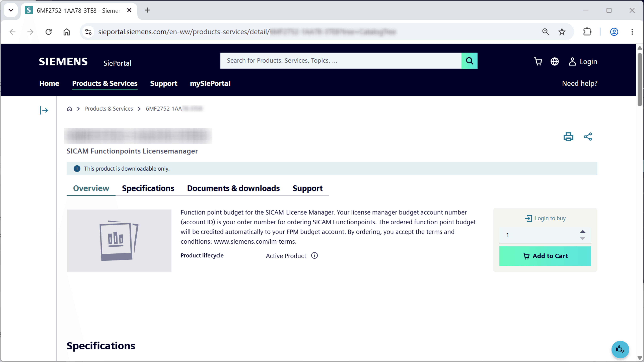Increase quantity with up arrow
644x362 pixels.
[x=582, y=232]
